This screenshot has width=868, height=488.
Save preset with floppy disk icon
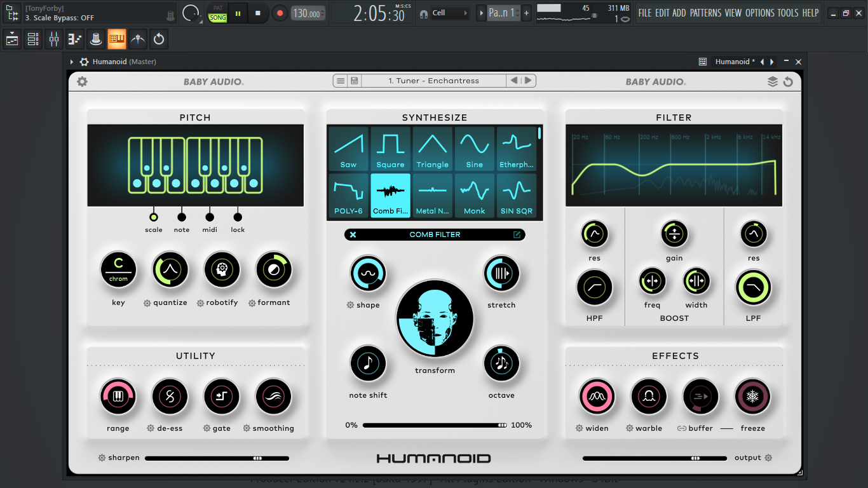click(x=354, y=81)
